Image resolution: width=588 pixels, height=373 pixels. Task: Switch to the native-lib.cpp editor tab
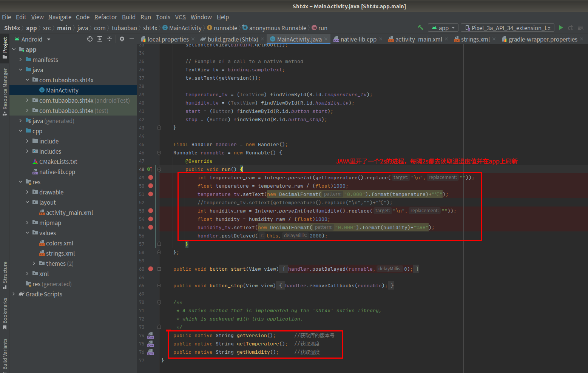pos(358,39)
